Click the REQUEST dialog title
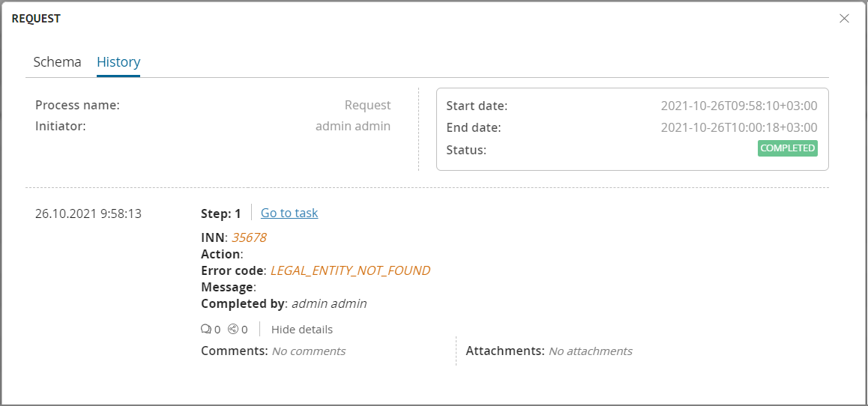 [x=36, y=19]
